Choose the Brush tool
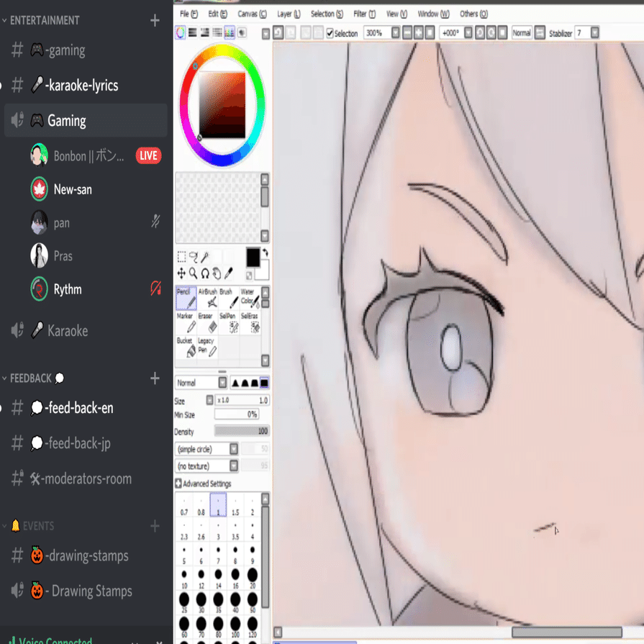Image resolution: width=644 pixels, height=644 pixels. (x=229, y=298)
